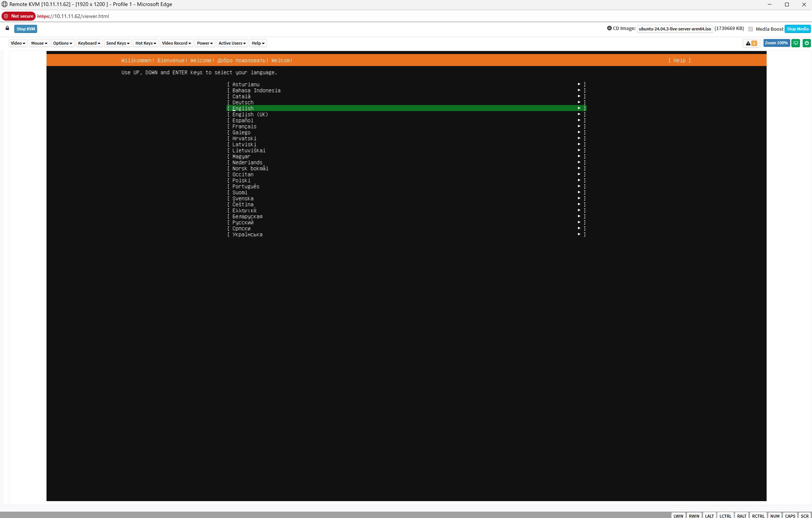
Task: Click the arrow at right of Українська row
Action: (x=579, y=234)
